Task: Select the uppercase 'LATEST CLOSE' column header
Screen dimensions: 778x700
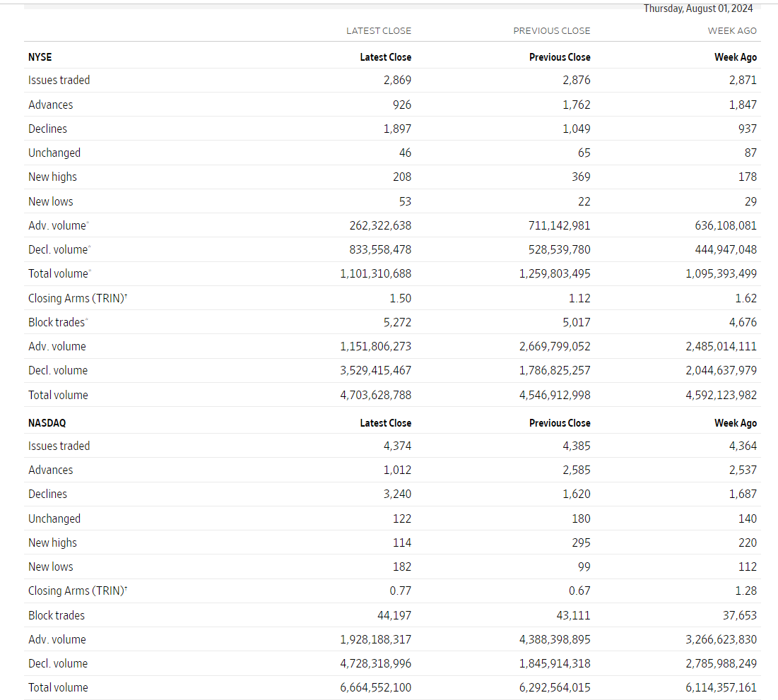Action: (379, 31)
